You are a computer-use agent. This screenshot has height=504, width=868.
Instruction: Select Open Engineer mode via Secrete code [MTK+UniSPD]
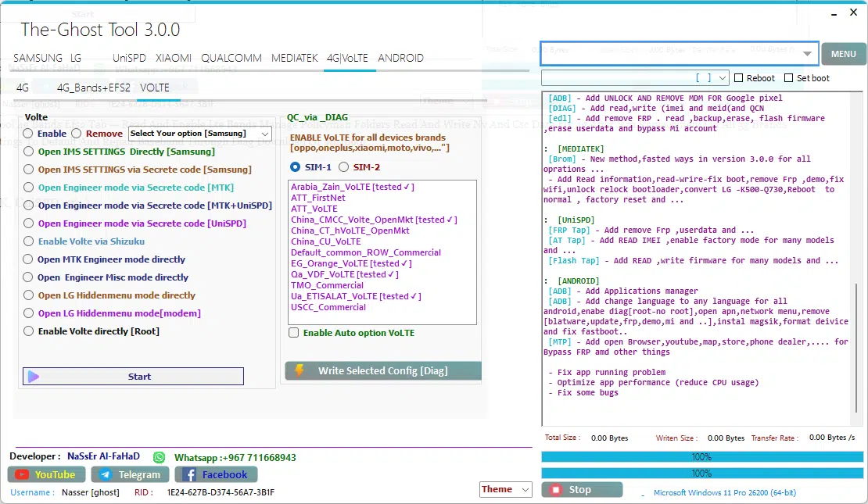(28, 206)
